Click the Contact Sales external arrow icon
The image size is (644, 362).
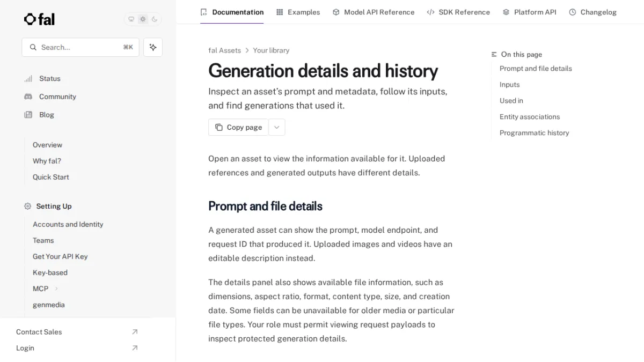[135, 332]
